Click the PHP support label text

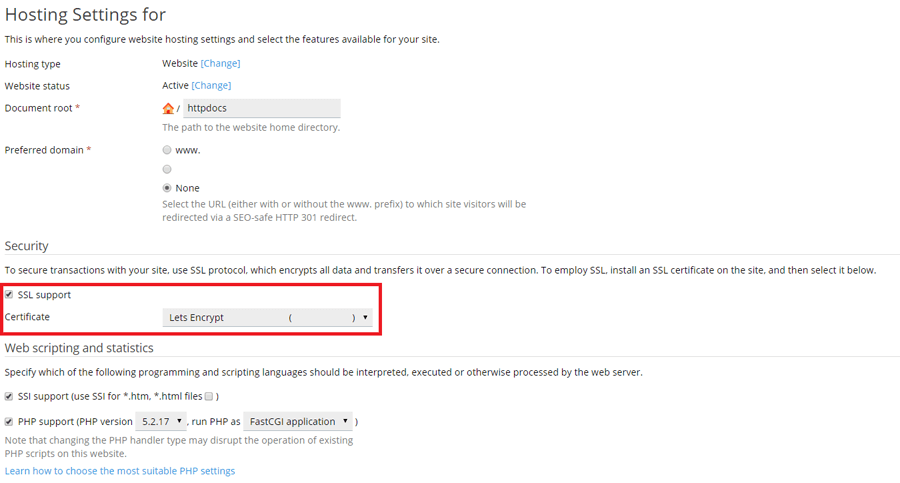pos(45,422)
